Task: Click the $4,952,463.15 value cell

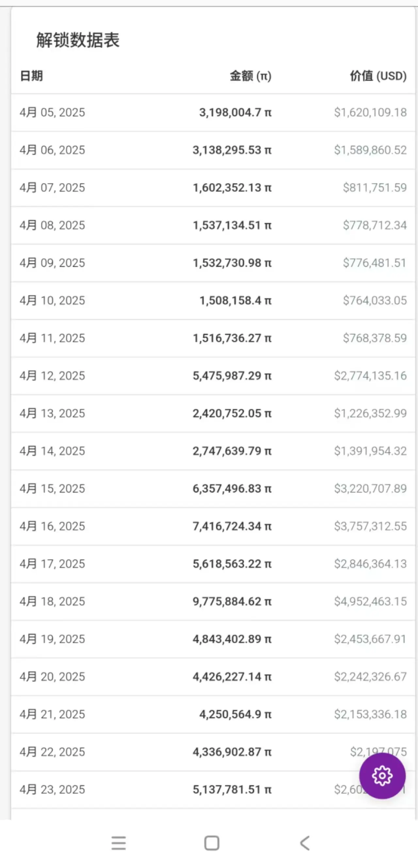Action: tap(370, 602)
